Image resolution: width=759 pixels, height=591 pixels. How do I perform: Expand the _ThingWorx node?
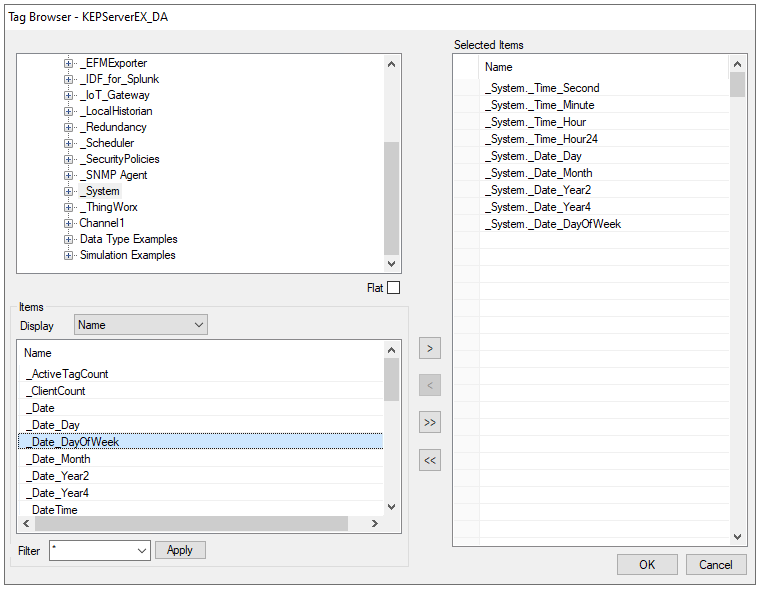pyautogui.click(x=68, y=207)
